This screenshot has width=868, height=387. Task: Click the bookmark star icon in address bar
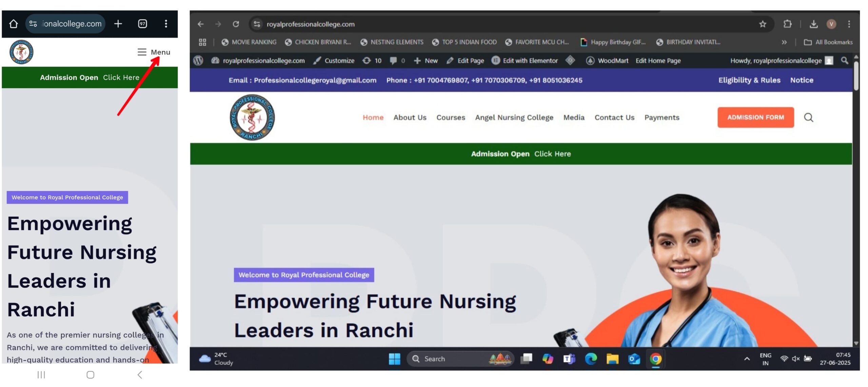[763, 24]
